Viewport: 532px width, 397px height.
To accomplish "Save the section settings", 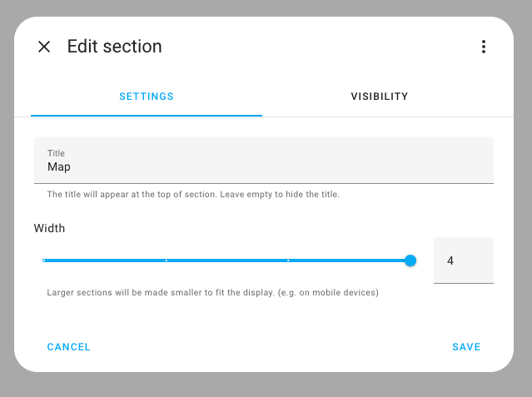I will 466,347.
